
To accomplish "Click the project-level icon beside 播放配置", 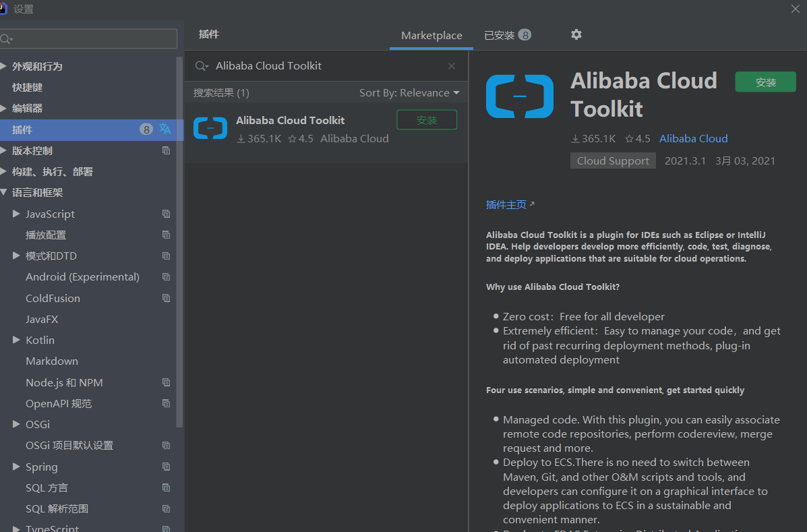I will tap(166, 235).
